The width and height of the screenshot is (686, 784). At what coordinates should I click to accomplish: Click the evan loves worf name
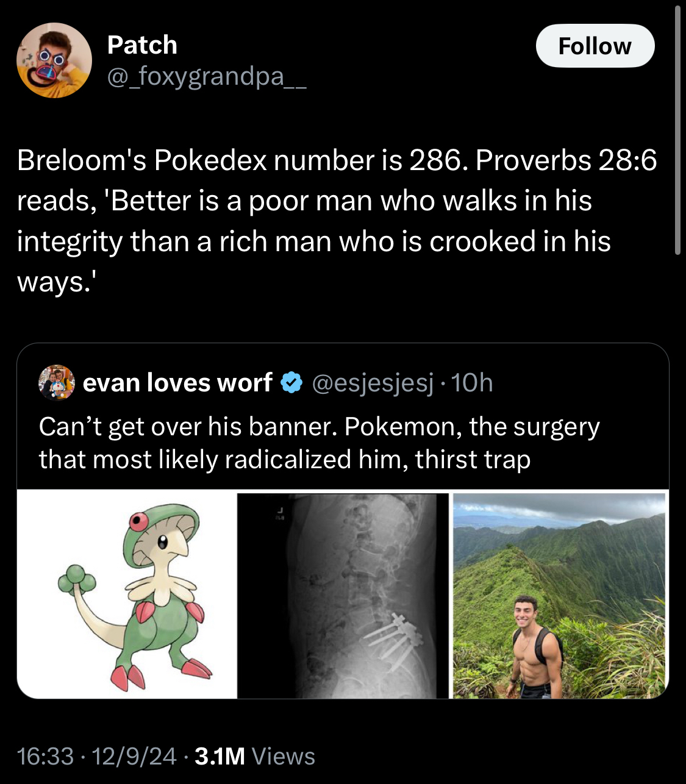[x=177, y=383]
